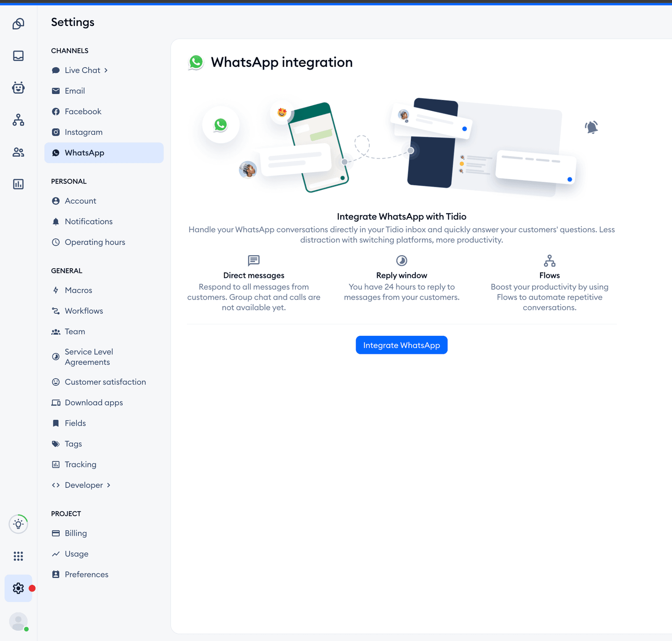Expand Live Chat chevron
This screenshot has height=641, width=672.
[x=106, y=71]
